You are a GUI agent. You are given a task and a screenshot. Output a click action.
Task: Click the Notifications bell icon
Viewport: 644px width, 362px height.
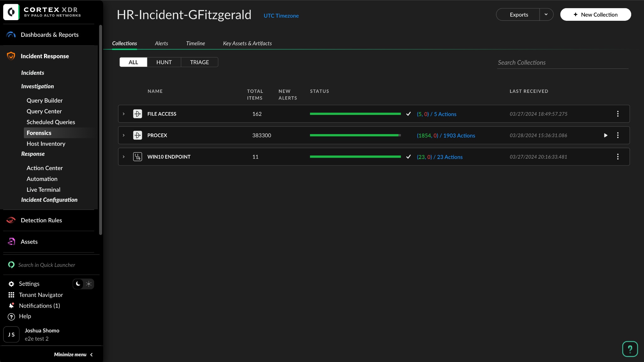[x=11, y=306]
